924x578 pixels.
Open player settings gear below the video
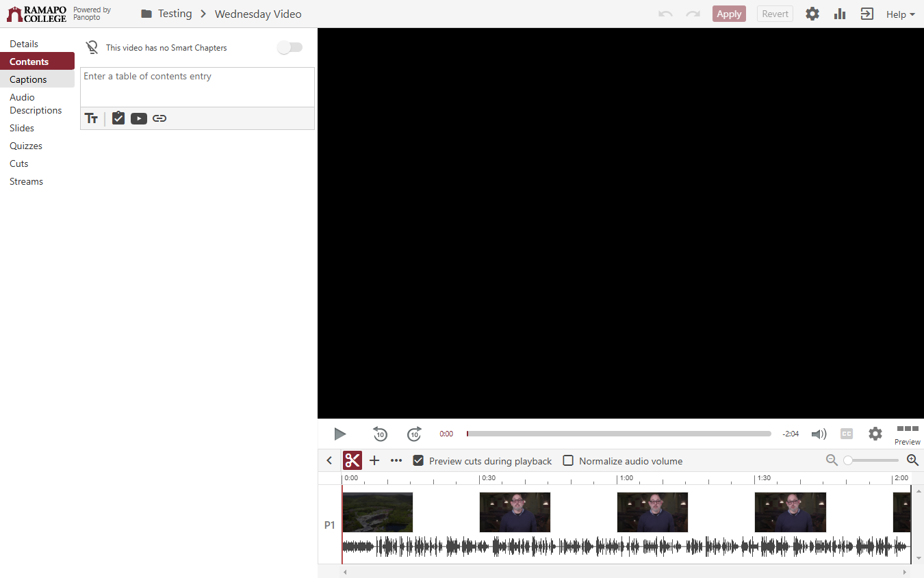click(x=875, y=434)
